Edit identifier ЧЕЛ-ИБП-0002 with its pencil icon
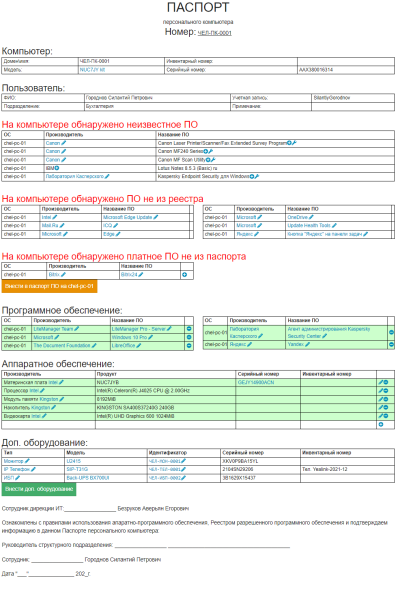398x600 pixels. [183, 478]
